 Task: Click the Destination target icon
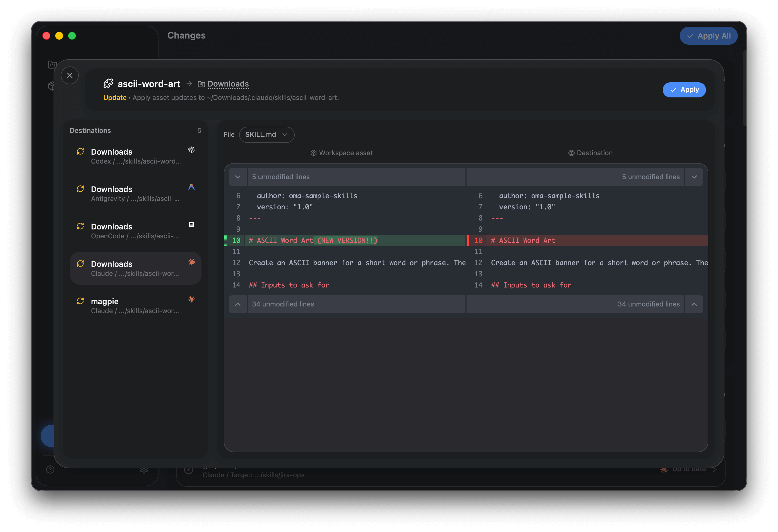click(x=571, y=153)
